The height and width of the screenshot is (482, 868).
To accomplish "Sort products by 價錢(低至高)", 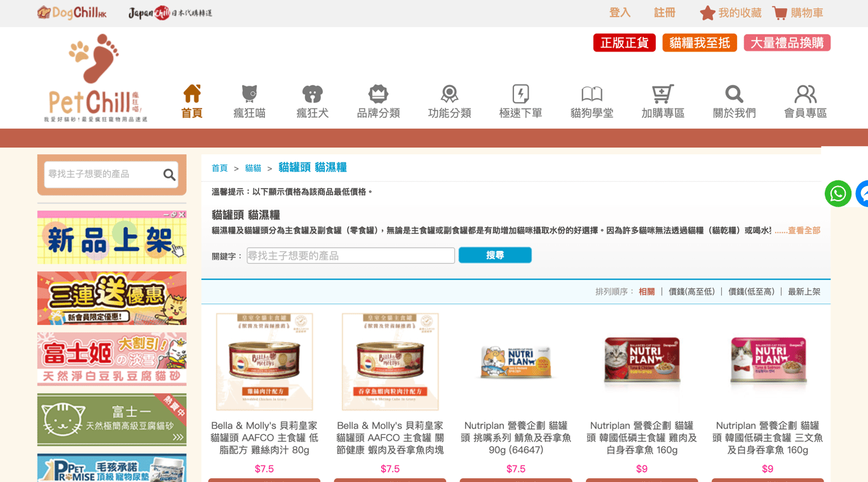I will [x=751, y=291].
